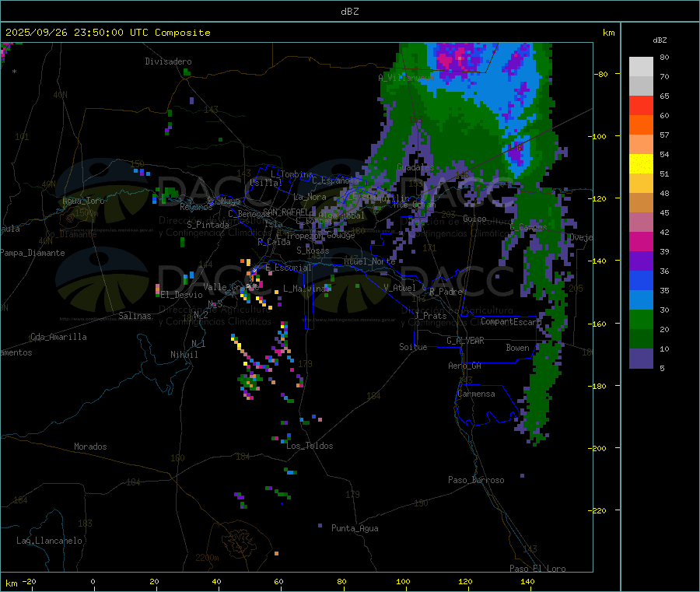Click the dBZ title in the top header bar
The width and height of the screenshot is (700, 592).
[349, 12]
